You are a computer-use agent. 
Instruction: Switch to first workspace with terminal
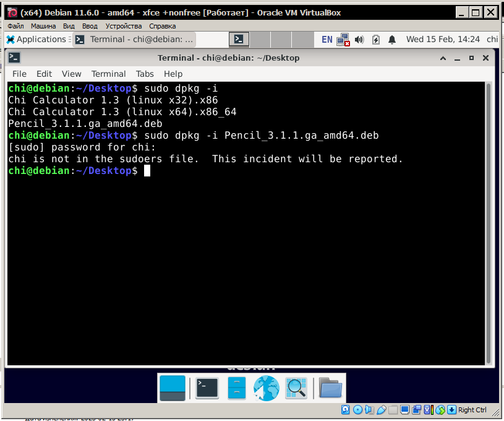[239, 40]
